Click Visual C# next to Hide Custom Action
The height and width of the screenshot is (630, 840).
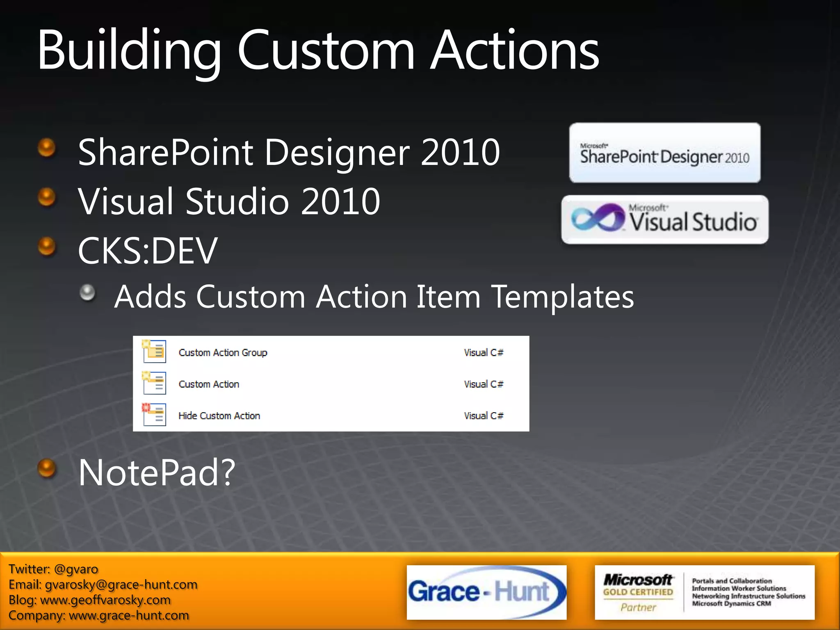(484, 416)
